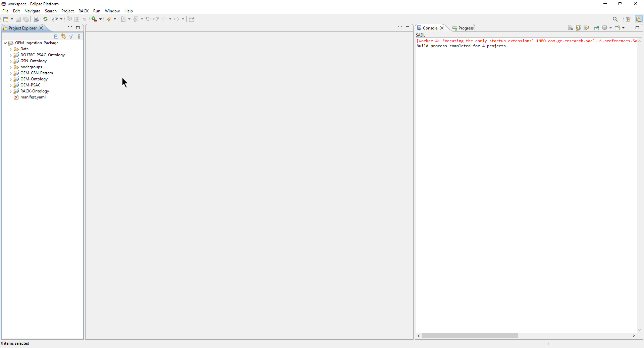Open the Run menu
Screen dimensions: 644x348
coord(97,11)
